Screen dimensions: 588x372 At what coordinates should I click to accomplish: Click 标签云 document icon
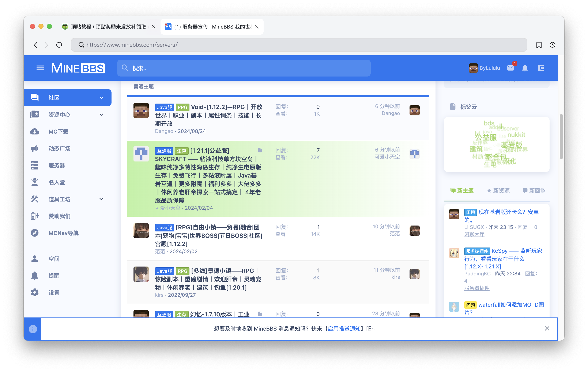[x=453, y=107]
